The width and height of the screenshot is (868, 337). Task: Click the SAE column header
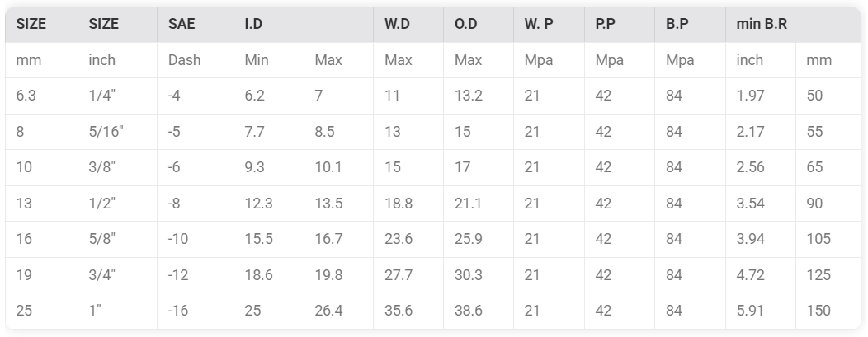[196, 25]
